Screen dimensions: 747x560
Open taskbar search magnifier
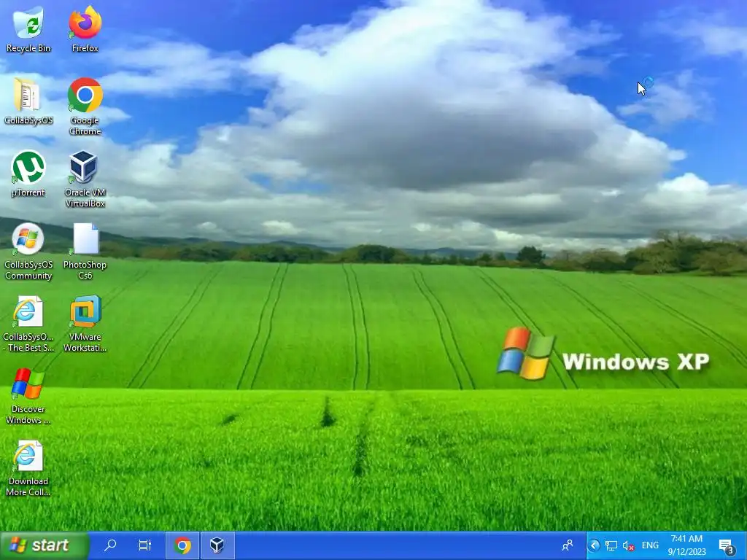110,545
